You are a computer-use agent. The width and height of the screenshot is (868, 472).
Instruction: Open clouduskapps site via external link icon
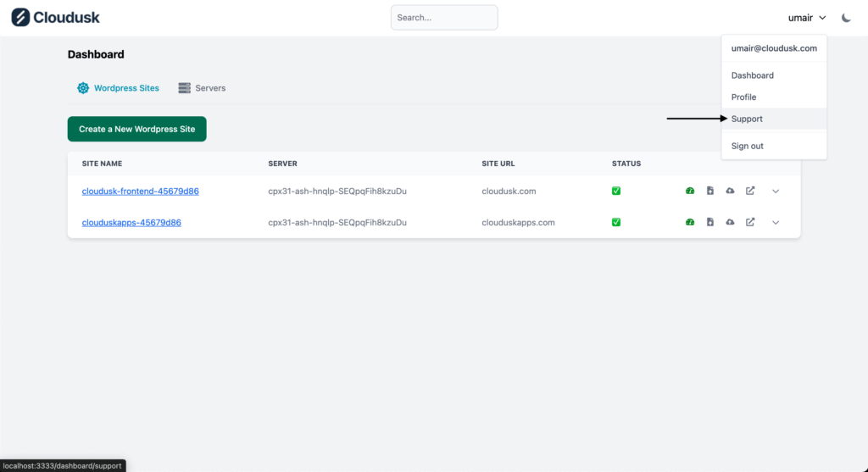point(750,222)
